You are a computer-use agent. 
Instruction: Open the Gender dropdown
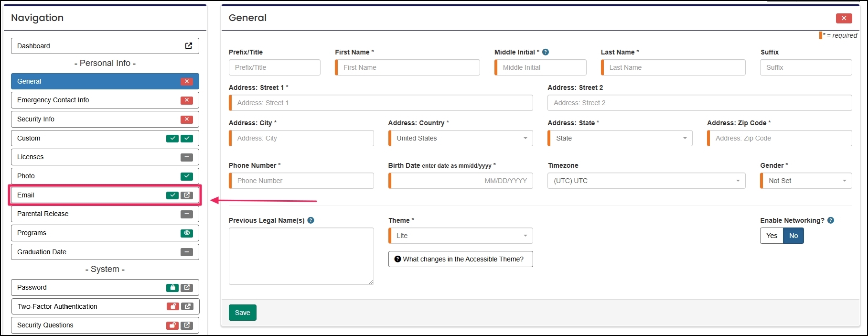coord(806,181)
